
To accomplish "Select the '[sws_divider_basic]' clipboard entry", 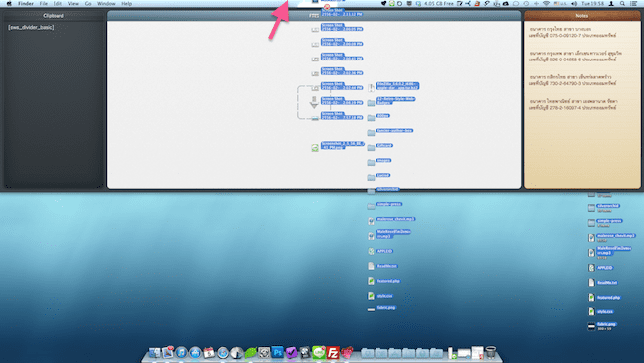I will (31, 27).
